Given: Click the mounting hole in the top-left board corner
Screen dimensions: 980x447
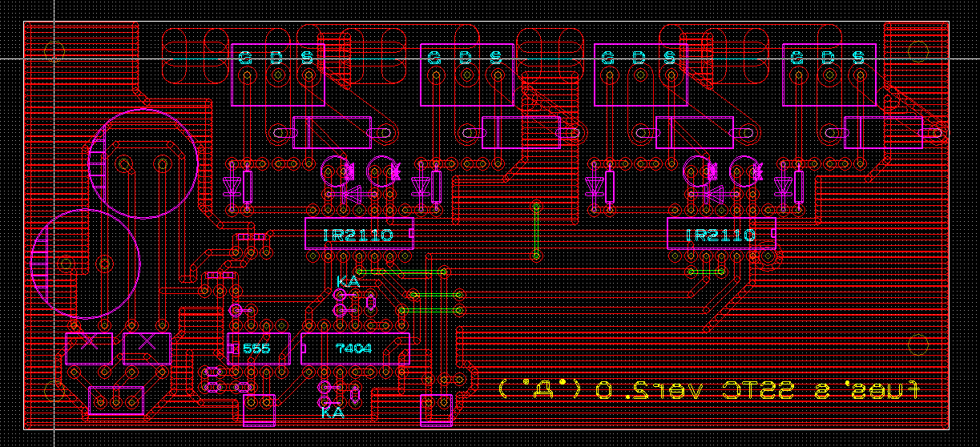Looking at the screenshot, I should (x=54, y=52).
